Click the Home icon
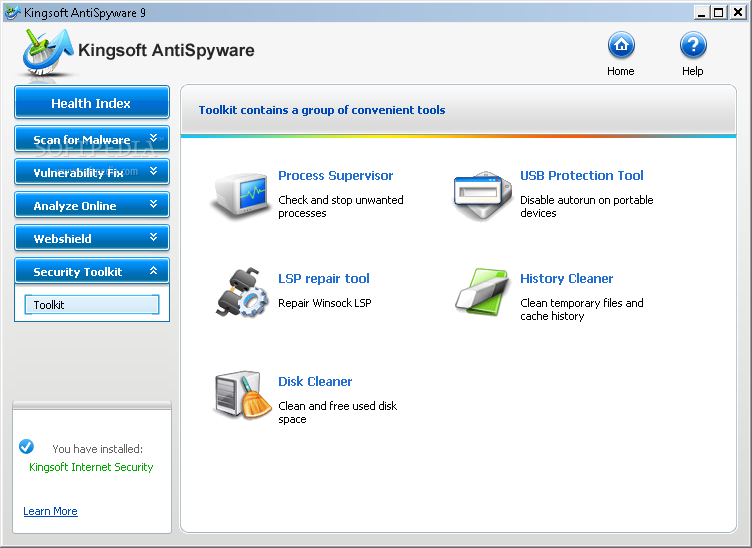 [621, 45]
